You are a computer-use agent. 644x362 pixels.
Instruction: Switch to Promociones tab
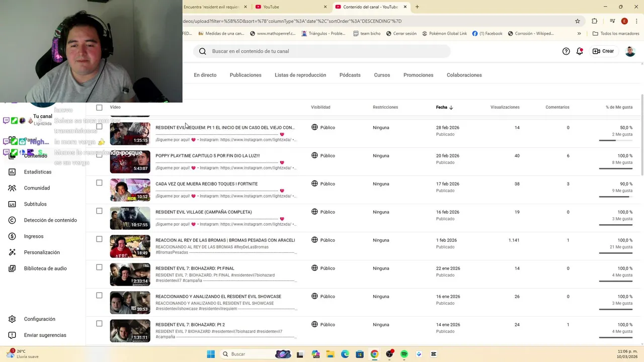[418, 75]
